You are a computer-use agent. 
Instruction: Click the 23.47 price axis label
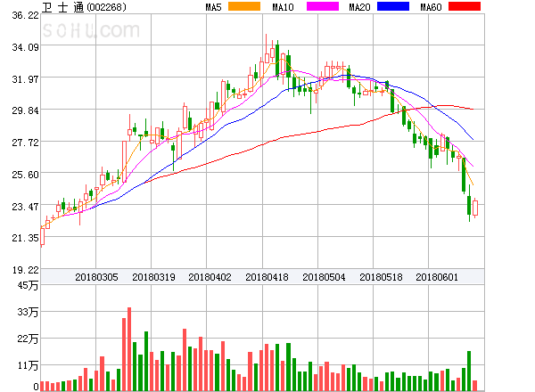[25, 207]
